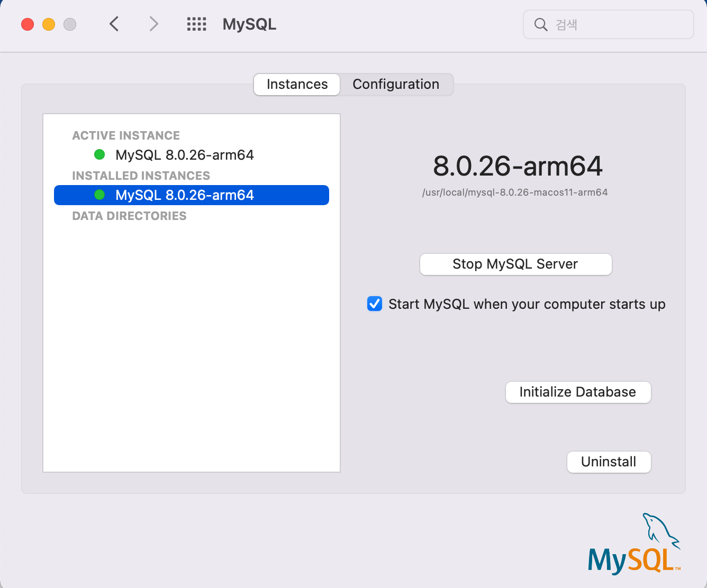The height and width of the screenshot is (588, 707).
Task: Uncheck Start MySQL when computer starts up
Action: (375, 304)
